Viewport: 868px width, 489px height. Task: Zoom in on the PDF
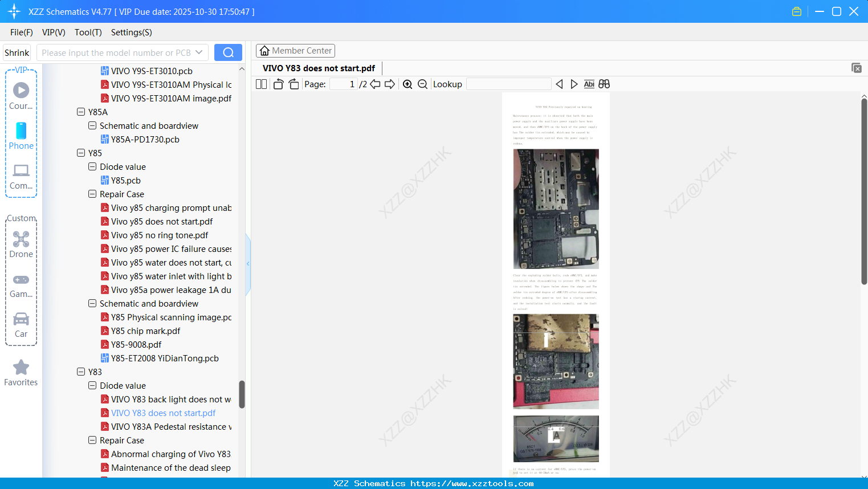click(x=407, y=84)
